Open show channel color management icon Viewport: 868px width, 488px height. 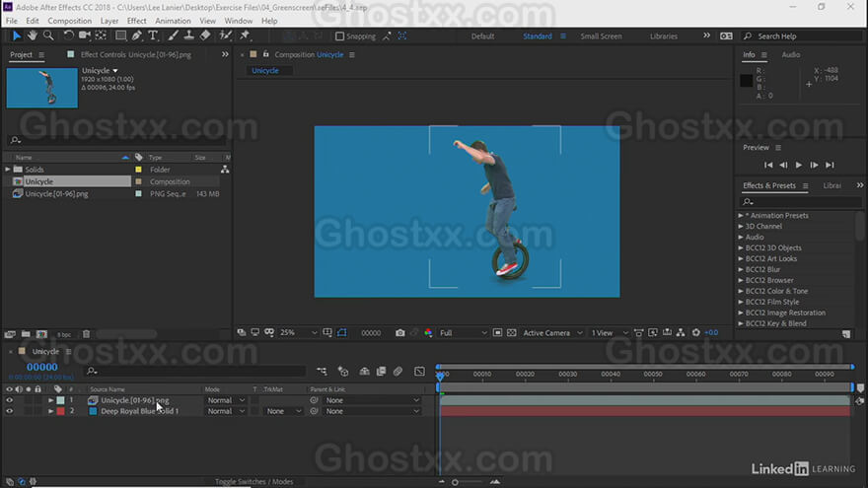(x=428, y=332)
